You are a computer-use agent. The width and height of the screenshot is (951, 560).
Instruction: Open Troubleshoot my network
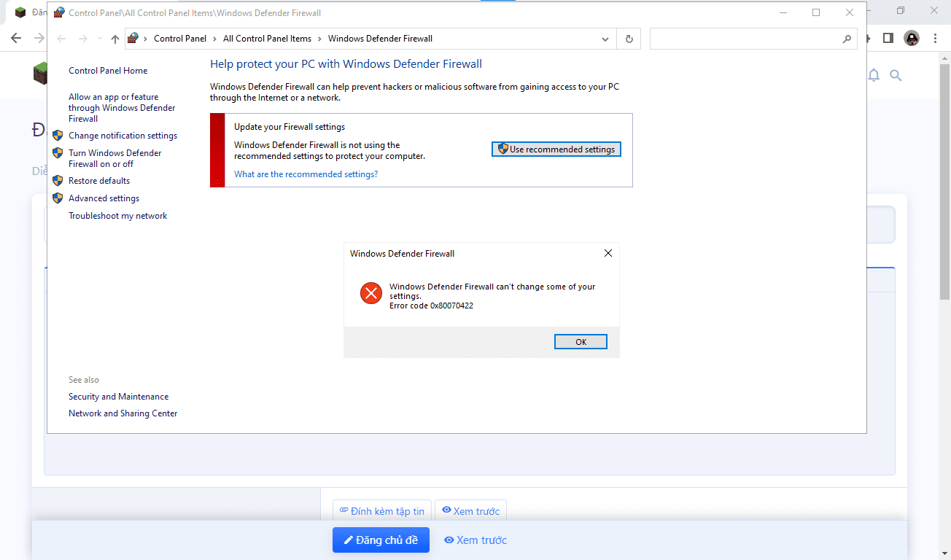(x=118, y=216)
